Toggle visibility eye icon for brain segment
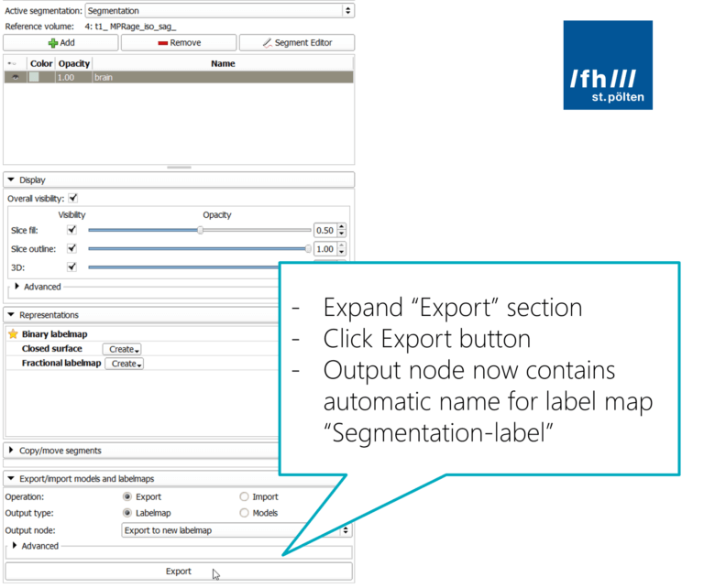The image size is (704, 588). pyautogui.click(x=15, y=78)
